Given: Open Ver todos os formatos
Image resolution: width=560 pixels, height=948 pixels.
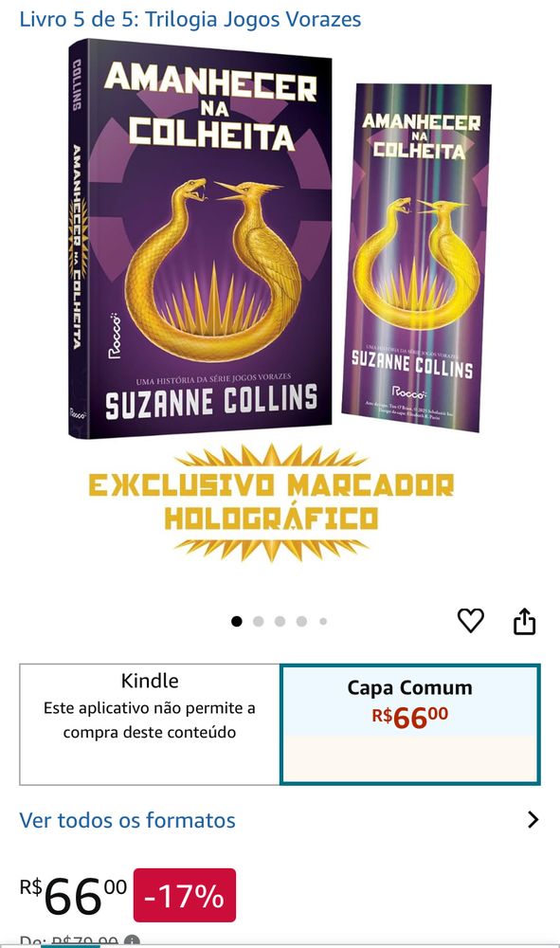Looking at the screenshot, I should [x=128, y=820].
